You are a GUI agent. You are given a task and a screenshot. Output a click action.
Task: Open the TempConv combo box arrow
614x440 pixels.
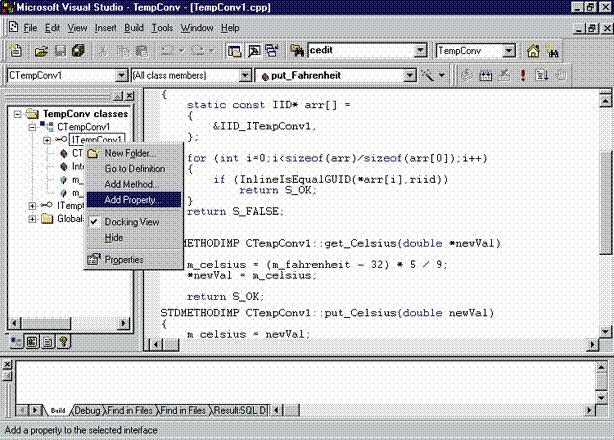[508, 50]
